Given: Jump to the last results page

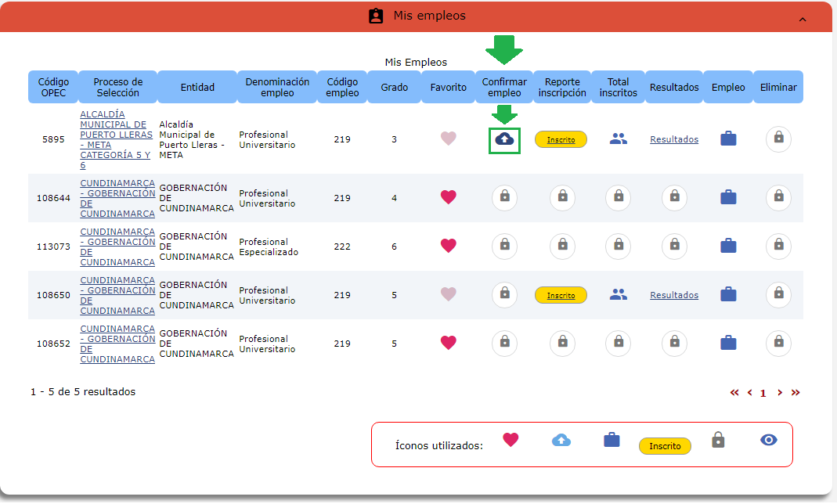Looking at the screenshot, I should point(796,393).
